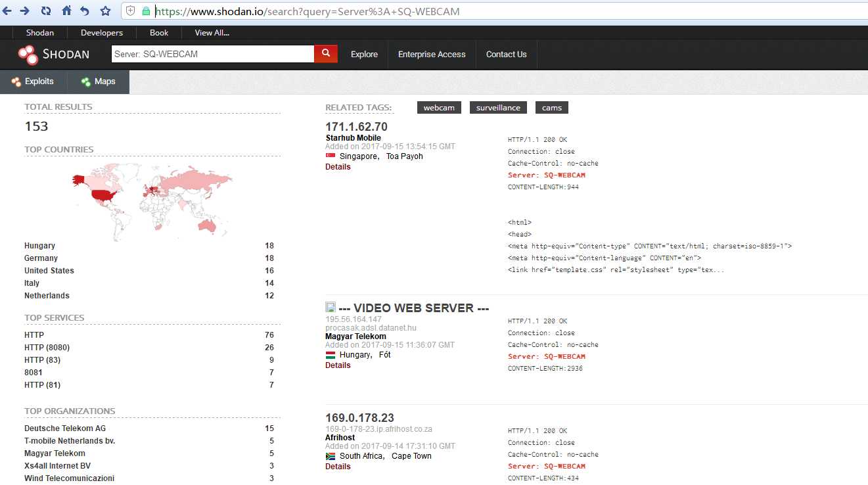Click hostname procasak.adsl.datanet.hu

tap(371, 328)
